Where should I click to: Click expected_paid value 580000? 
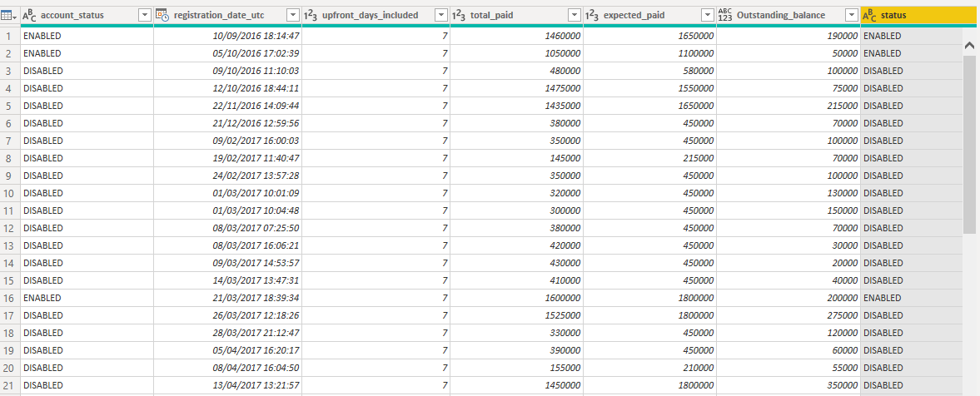coord(696,72)
